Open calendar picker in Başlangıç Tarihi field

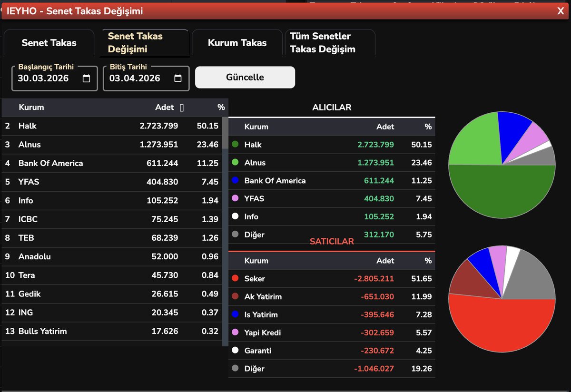tap(86, 78)
